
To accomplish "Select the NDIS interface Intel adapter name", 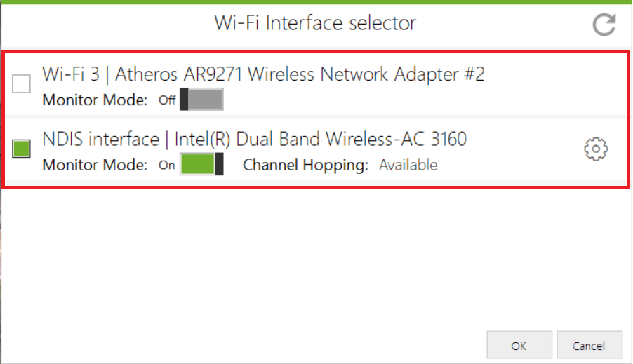I will 254,140.
